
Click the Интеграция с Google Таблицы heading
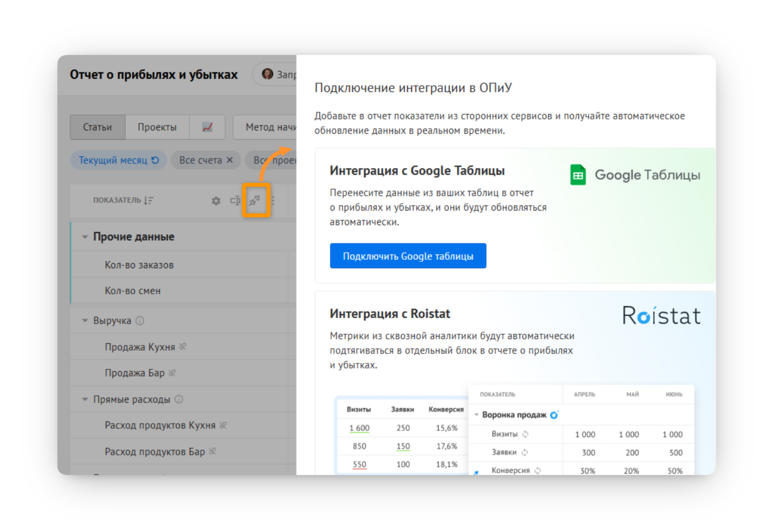coord(417,171)
